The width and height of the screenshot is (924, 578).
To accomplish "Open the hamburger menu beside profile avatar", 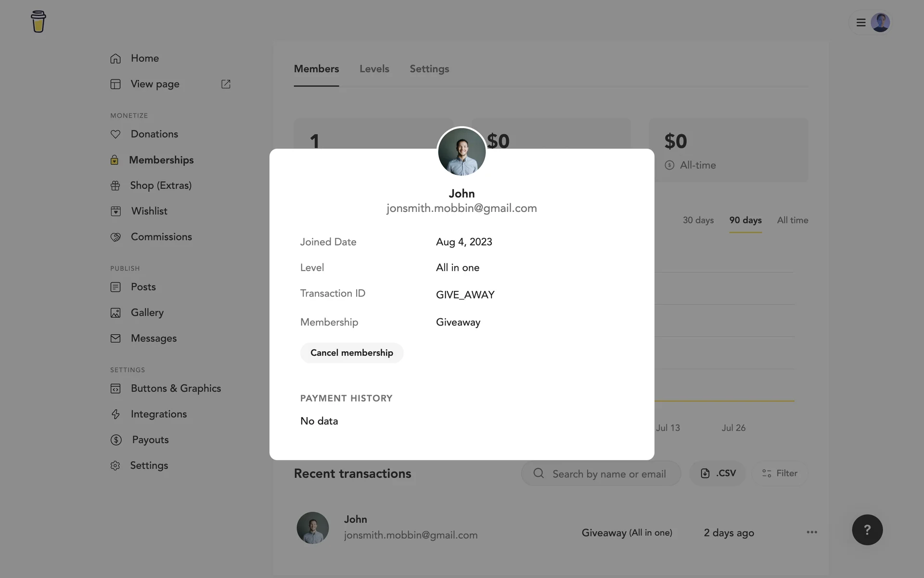I will (860, 23).
